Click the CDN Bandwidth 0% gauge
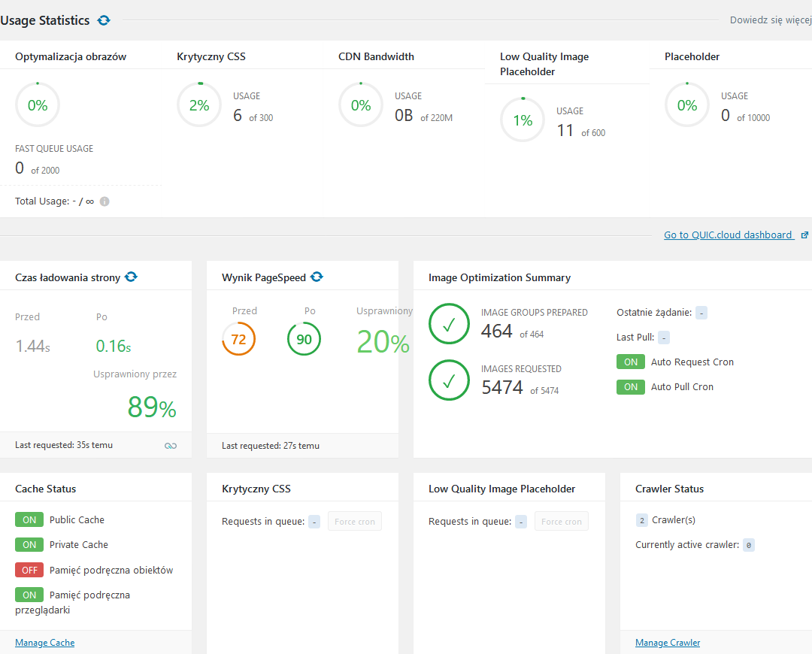 point(361,105)
